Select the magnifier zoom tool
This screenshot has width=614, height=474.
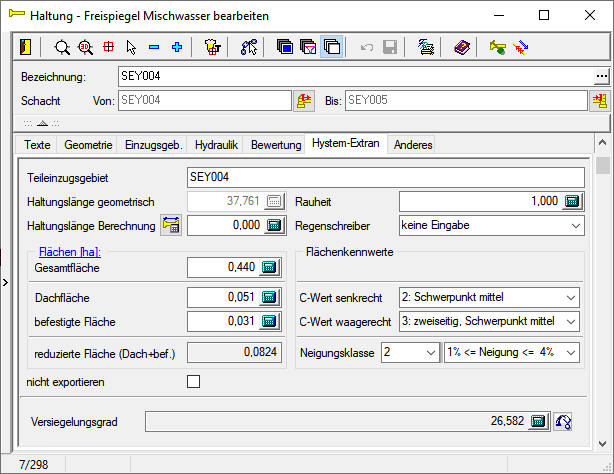62,47
